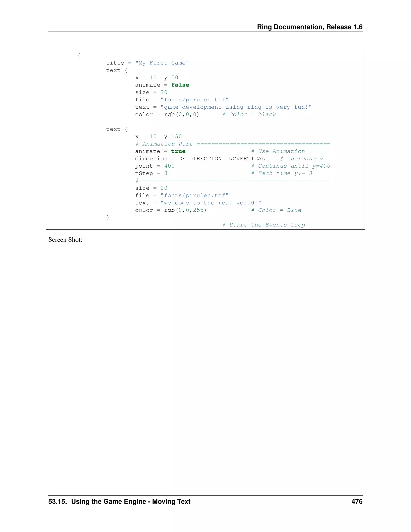Click the text string "welcome to the real world!"

point(211,203)
